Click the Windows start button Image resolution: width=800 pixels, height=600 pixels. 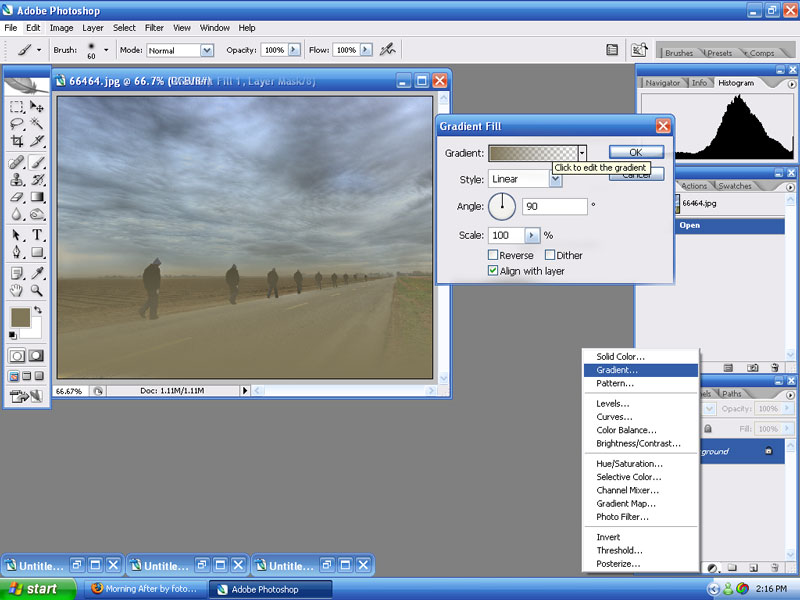pyautogui.click(x=37, y=589)
